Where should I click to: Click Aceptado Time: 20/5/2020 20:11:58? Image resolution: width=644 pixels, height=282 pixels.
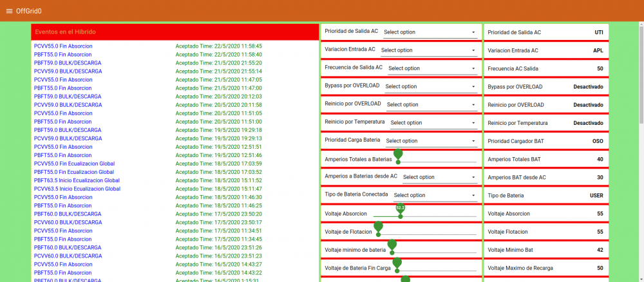click(218, 105)
